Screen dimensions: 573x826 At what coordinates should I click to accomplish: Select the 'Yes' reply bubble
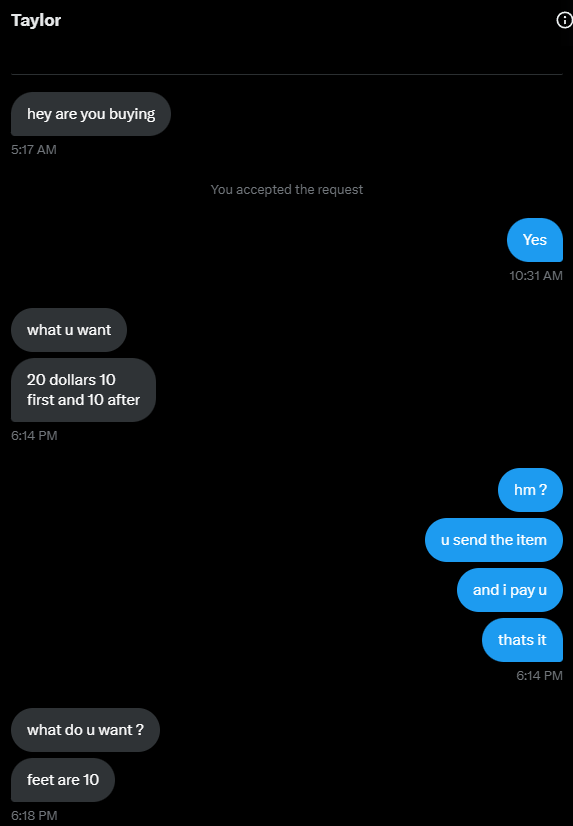[x=535, y=240]
